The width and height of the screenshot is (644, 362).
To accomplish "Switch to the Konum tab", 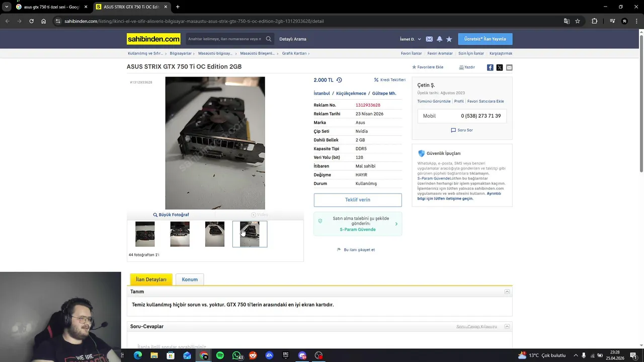I will tap(190, 280).
